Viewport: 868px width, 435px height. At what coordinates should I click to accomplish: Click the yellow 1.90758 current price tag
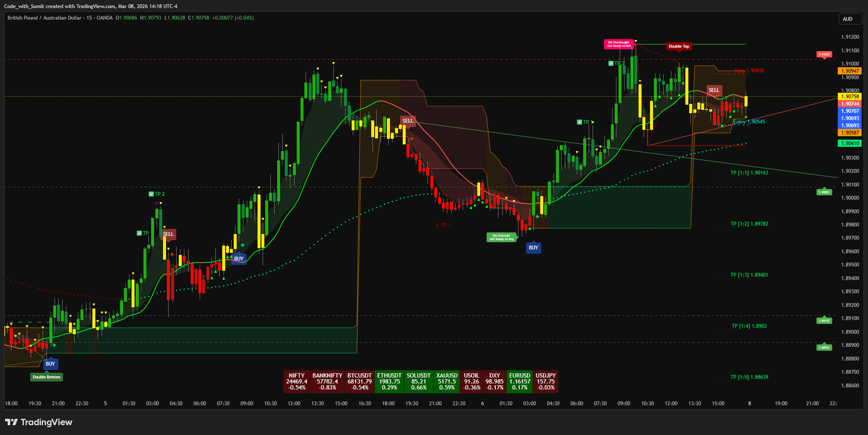(849, 97)
